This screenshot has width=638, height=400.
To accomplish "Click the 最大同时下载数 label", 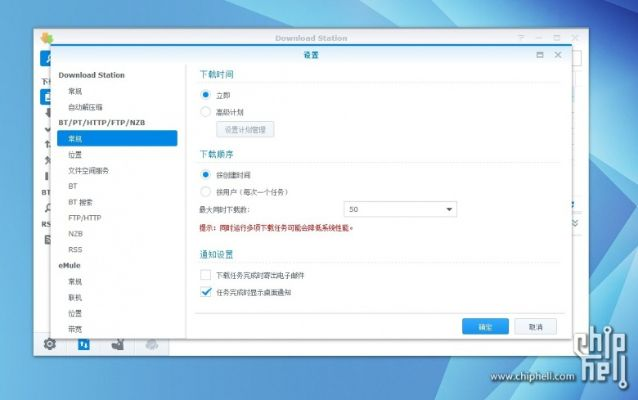I will 224,210.
